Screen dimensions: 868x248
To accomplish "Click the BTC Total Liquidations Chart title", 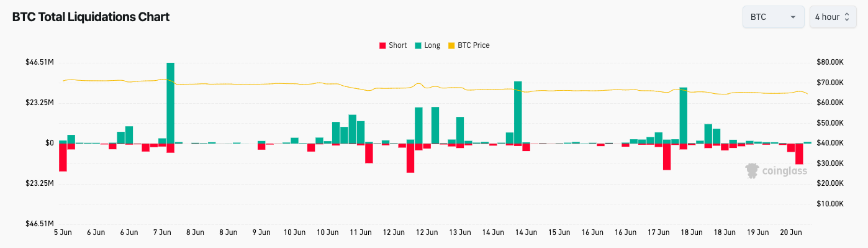I will pos(91,17).
